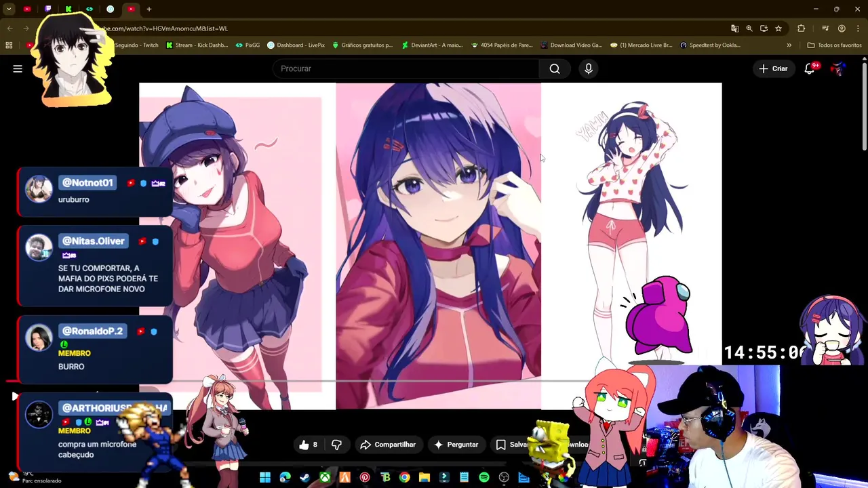The width and height of the screenshot is (868, 488).
Task: Click @Nitas.Oliver chat username
Action: pyautogui.click(x=93, y=241)
